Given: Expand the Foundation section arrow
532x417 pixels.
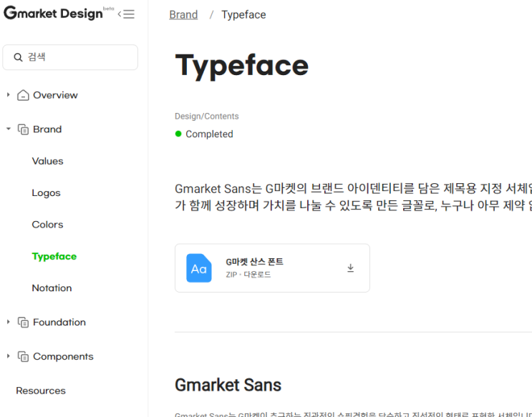Looking at the screenshot, I should [8, 322].
